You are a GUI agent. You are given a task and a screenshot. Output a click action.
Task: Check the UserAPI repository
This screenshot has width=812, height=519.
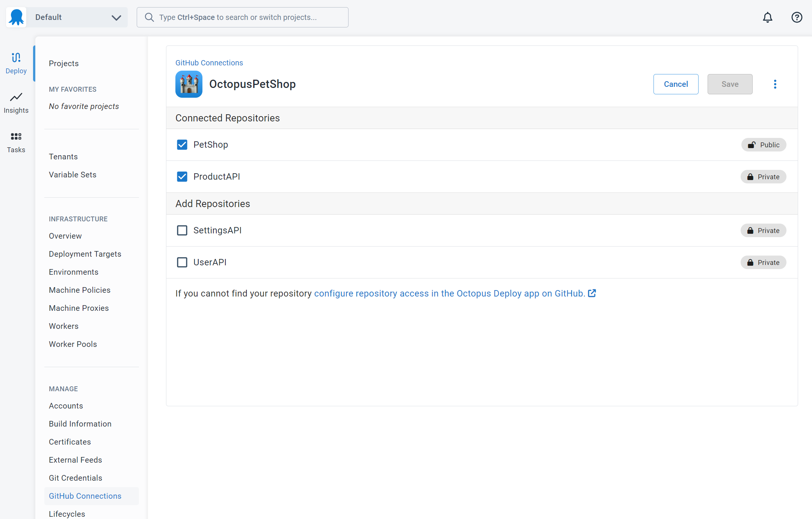pyautogui.click(x=182, y=262)
